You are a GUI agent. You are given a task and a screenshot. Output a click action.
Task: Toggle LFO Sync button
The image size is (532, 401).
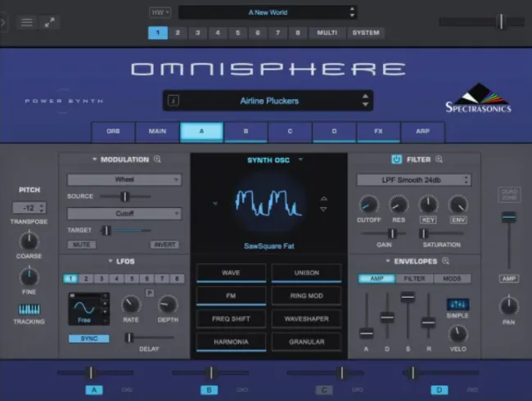coord(89,338)
